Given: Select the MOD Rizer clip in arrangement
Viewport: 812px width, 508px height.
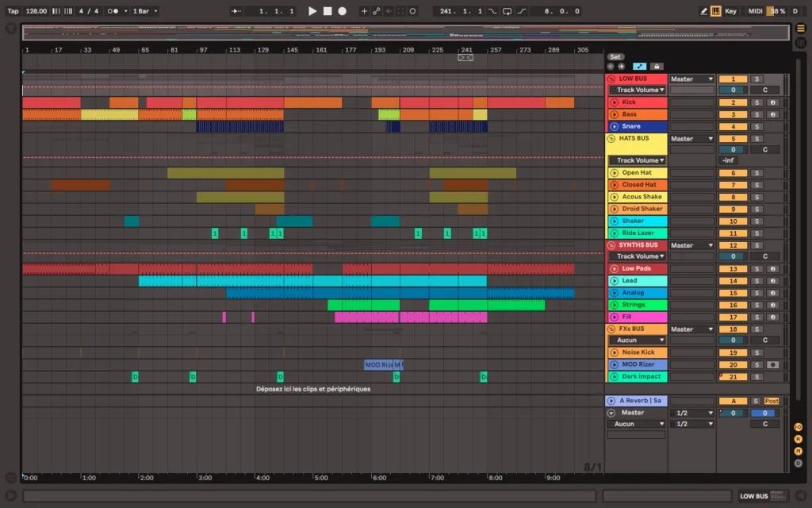Looking at the screenshot, I should point(378,365).
